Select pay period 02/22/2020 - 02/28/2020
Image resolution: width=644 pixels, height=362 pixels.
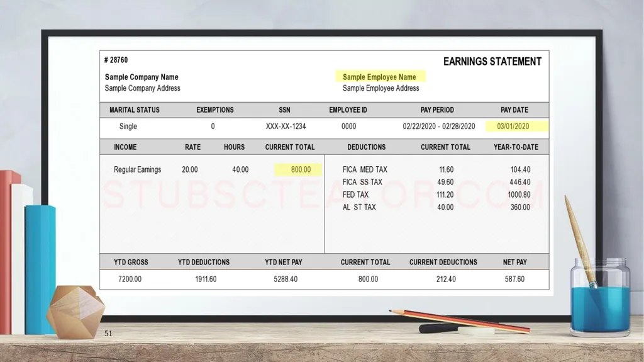coord(438,127)
